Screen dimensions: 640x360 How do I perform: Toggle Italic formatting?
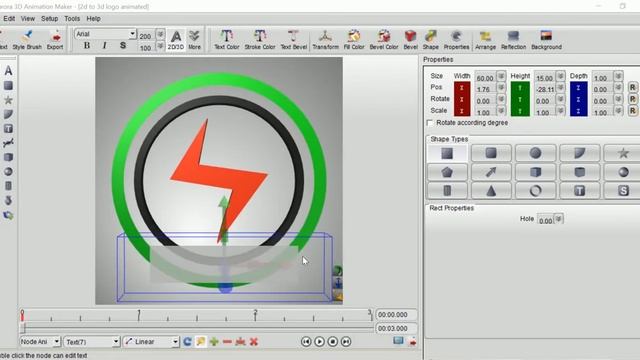[x=104, y=46]
